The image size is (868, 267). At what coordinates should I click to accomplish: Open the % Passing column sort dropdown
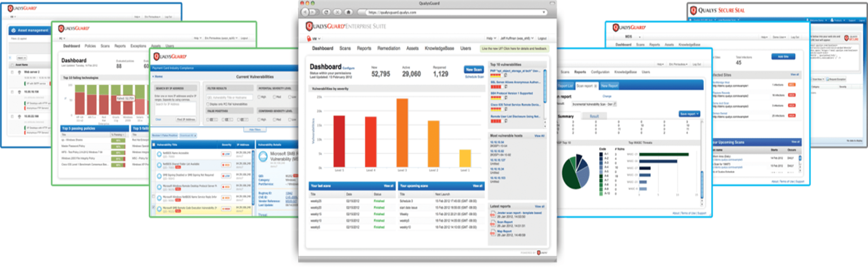coord(118,135)
